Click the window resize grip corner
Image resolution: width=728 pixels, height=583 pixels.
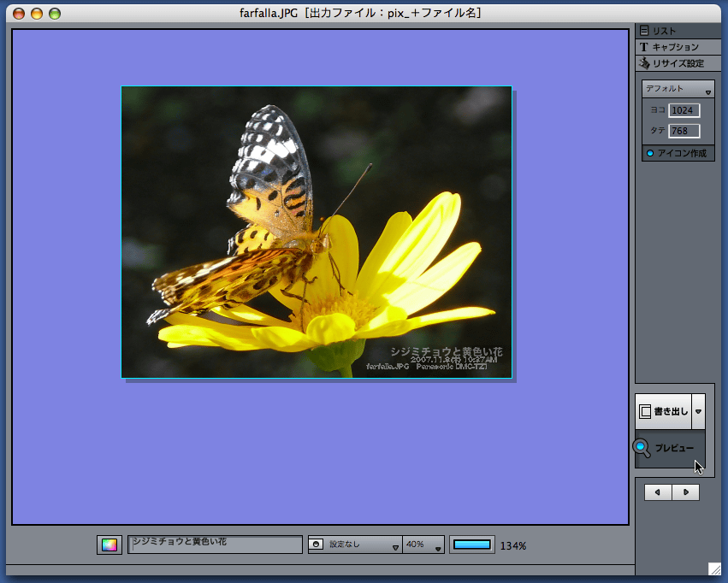(x=714, y=568)
